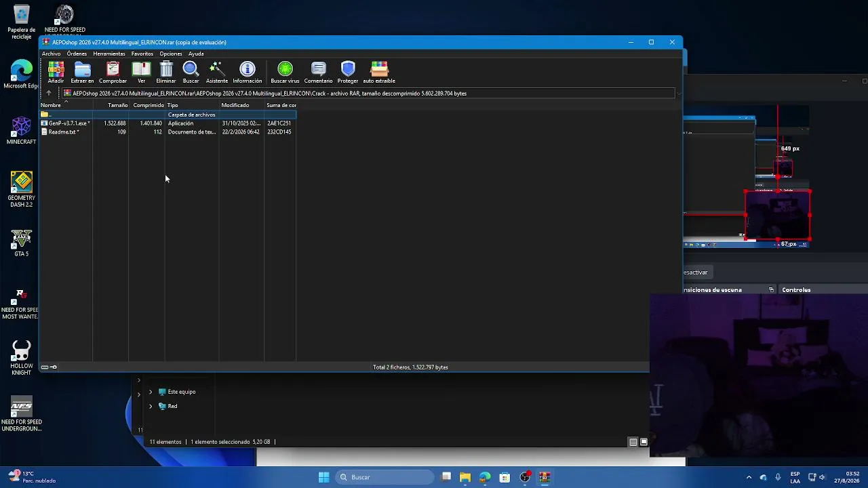Select Este equipo in the Explorer sidebar
The height and width of the screenshot is (488, 868).
click(x=177, y=392)
